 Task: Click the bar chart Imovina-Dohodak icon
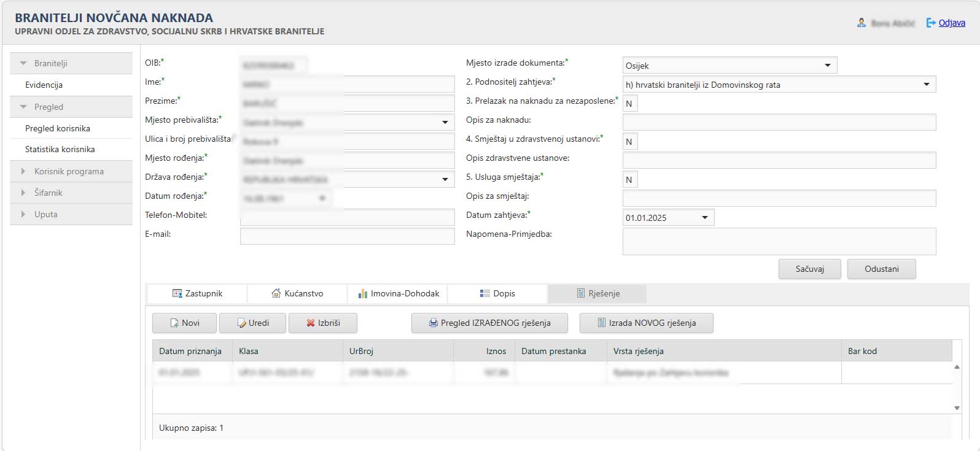(362, 294)
